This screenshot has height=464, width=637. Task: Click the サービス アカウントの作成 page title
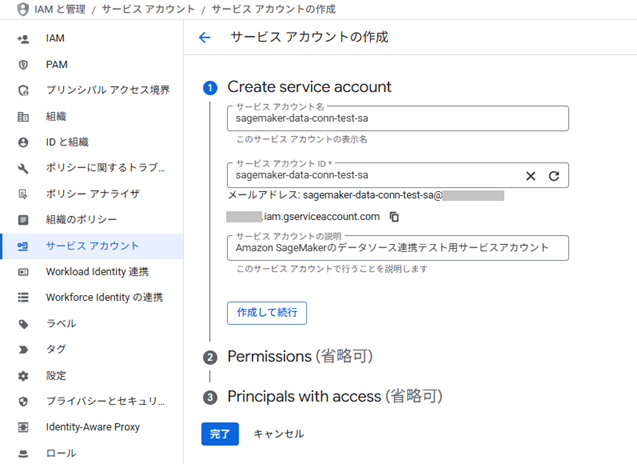(x=309, y=37)
